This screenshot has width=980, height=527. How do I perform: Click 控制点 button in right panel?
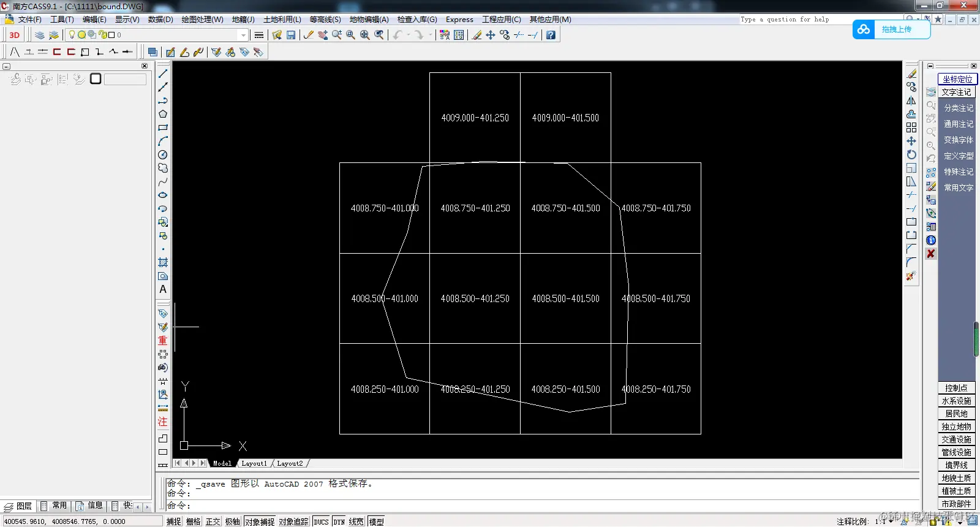coord(957,388)
